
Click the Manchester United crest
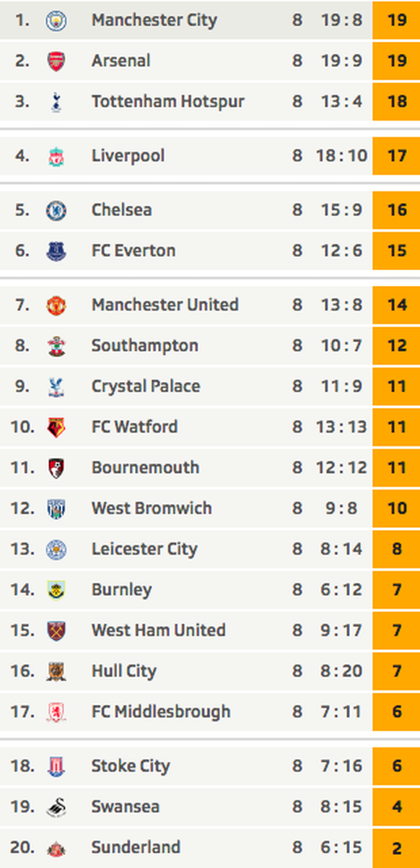click(56, 305)
